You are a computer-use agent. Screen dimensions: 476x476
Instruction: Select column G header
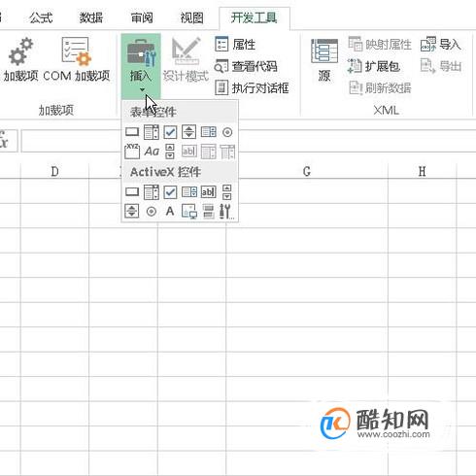pos(307,171)
